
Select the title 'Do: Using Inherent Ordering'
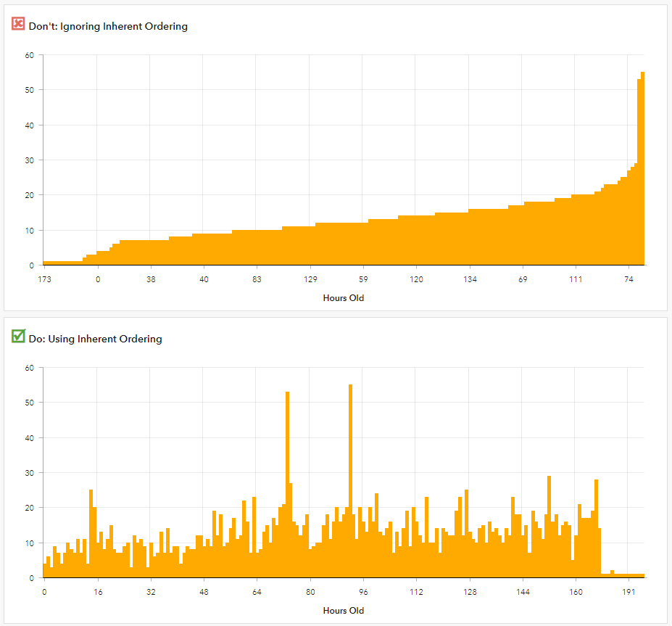pos(96,339)
